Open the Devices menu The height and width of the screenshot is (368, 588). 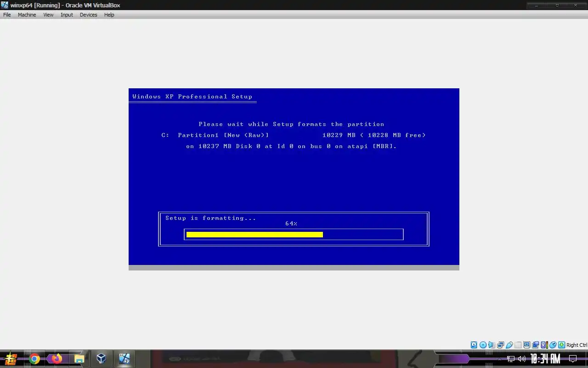[x=88, y=15]
